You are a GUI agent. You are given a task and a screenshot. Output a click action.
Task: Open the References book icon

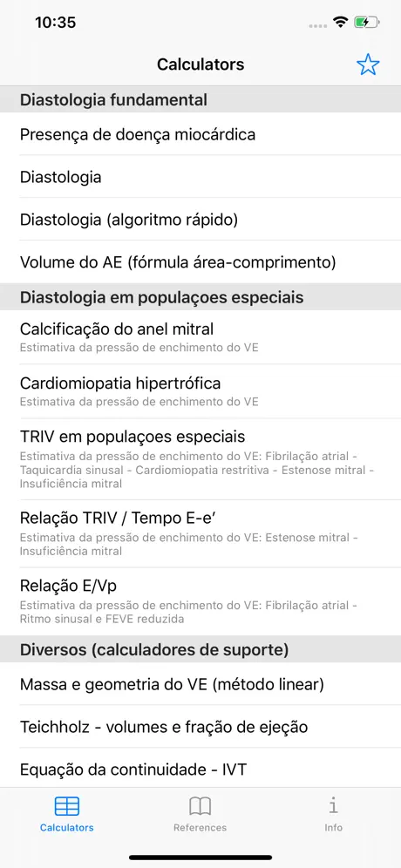pos(200,806)
